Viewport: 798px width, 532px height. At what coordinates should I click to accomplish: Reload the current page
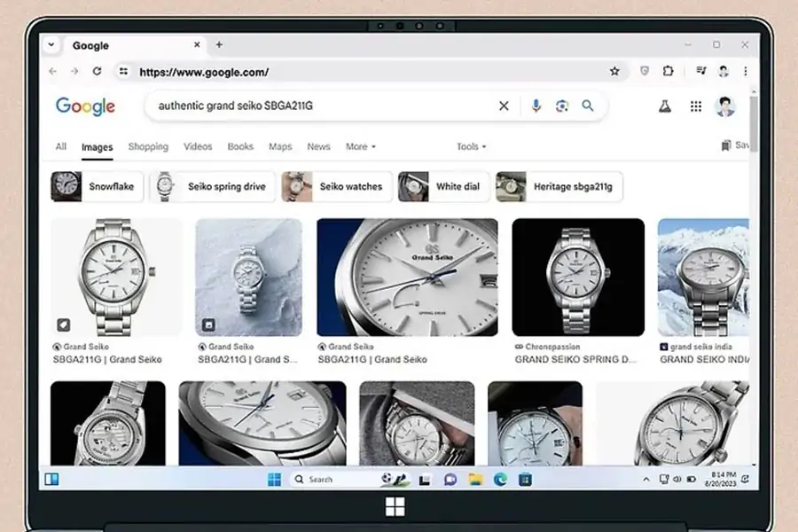point(97,71)
